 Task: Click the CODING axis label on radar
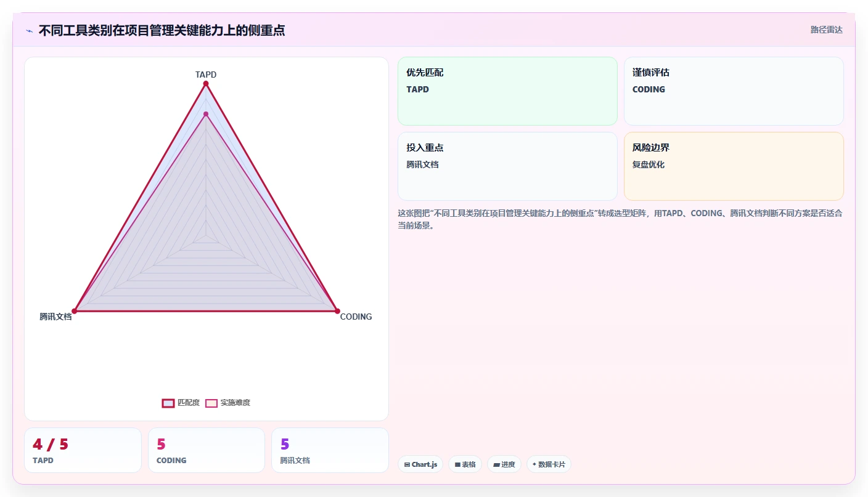coord(356,317)
